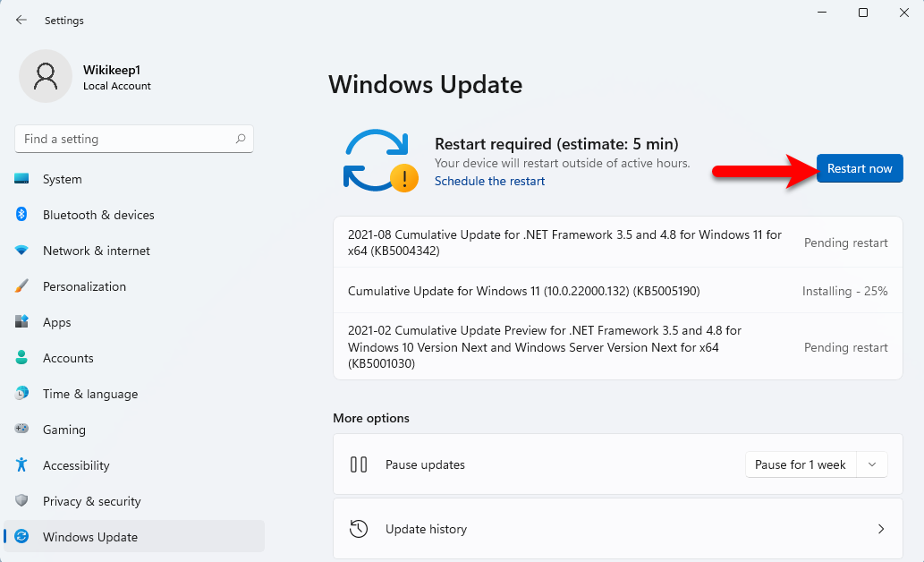Select the Apps icon in sidebar
The width and height of the screenshot is (924, 562).
pyautogui.click(x=21, y=321)
